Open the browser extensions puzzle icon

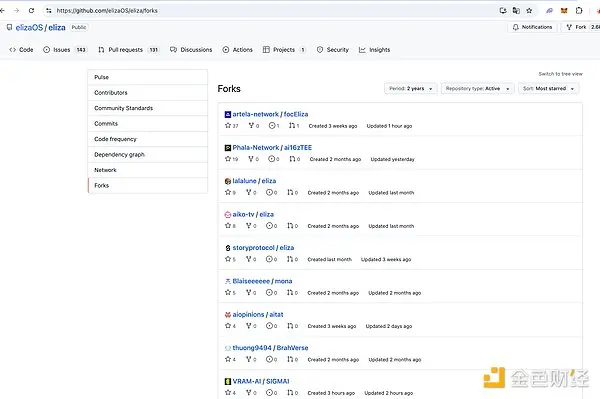(x=579, y=11)
